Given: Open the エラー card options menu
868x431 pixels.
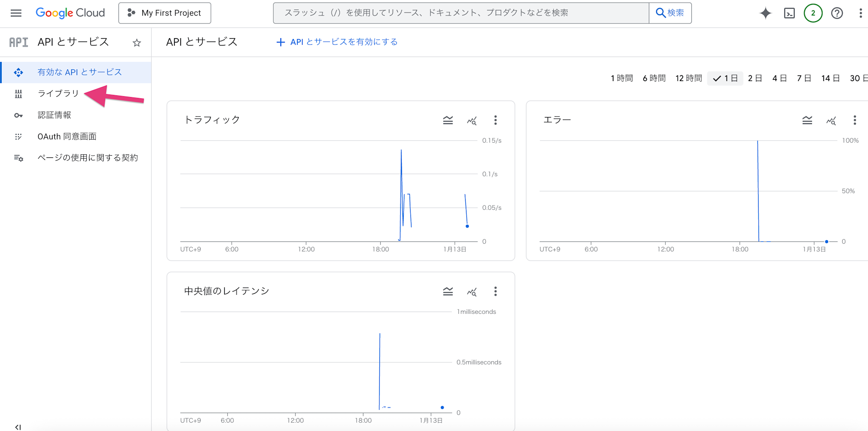Looking at the screenshot, I should coord(855,120).
